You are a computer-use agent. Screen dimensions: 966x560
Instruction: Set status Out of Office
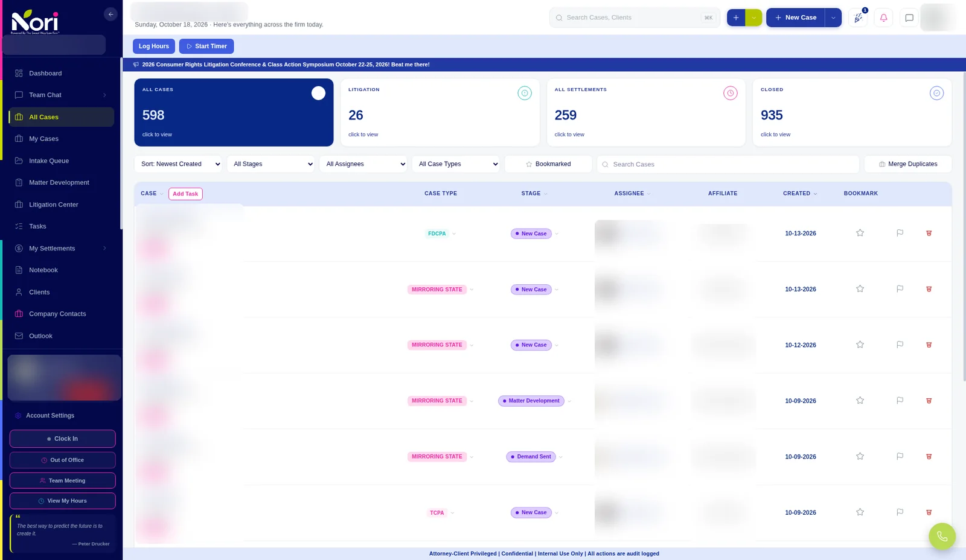[x=63, y=460]
